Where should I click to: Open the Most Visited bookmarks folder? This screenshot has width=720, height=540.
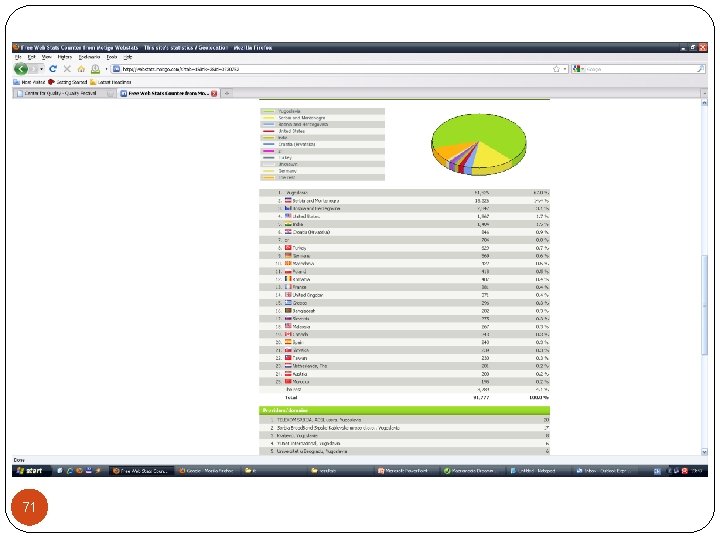pos(29,82)
